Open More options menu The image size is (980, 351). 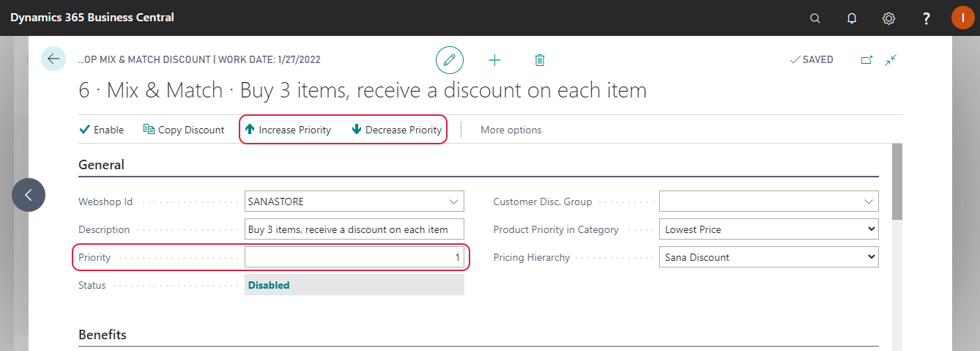click(511, 130)
